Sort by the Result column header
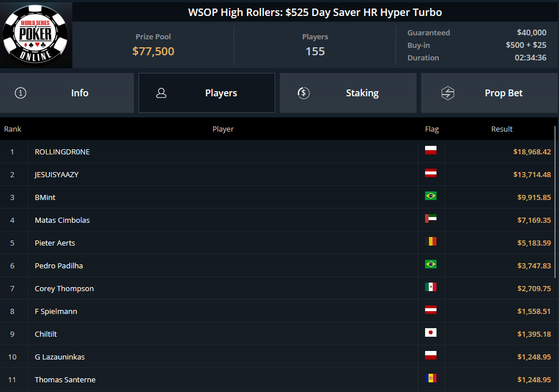This screenshot has height=392, width=559. (501, 129)
